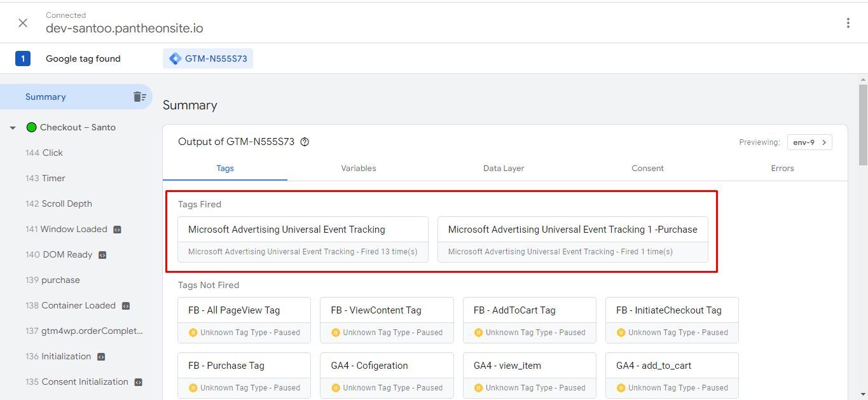Screen dimensions: 868x400
Task: Collapse the Checkout – Santo page group
Action: click(12, 128)
